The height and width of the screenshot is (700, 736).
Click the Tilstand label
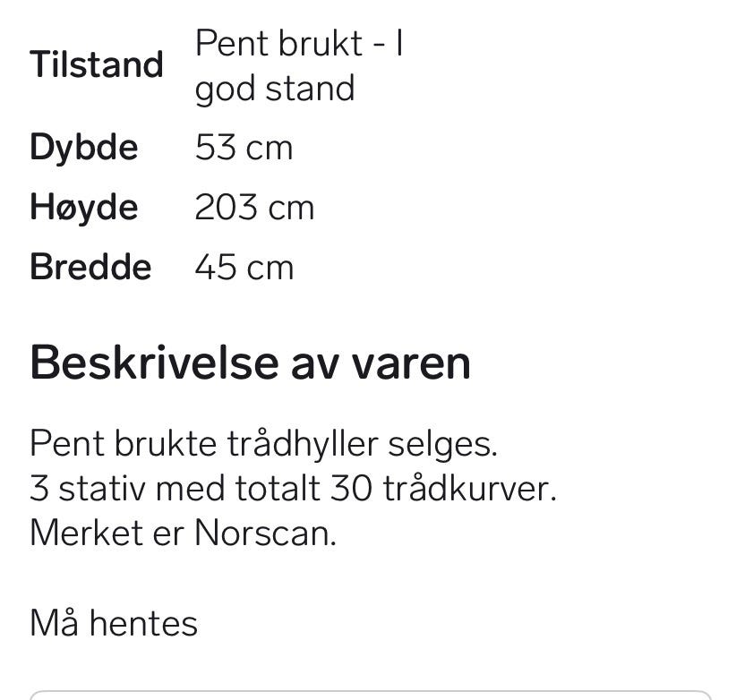coord(97,64)
